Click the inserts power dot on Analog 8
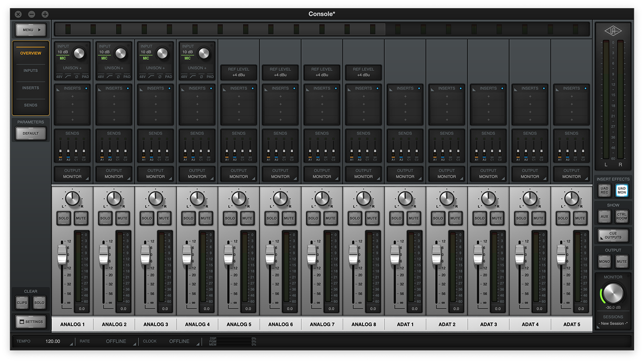The width and height of the screenshot is (644, 362). (377, 88)
